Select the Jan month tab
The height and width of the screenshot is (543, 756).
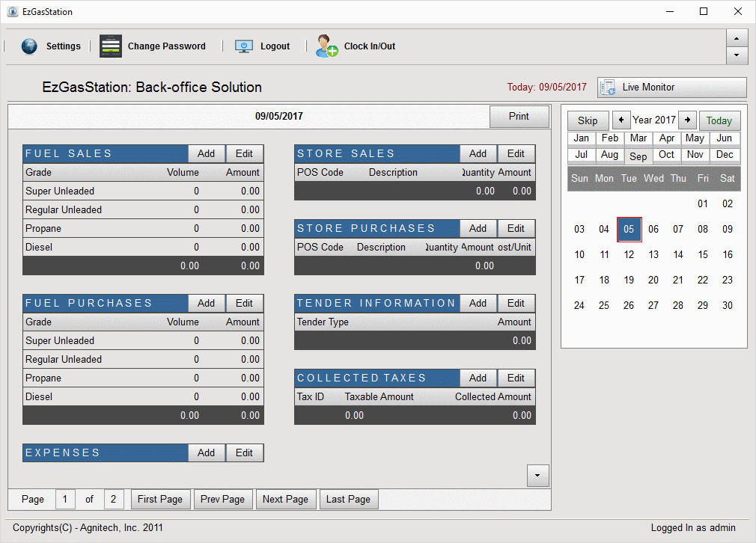coord(582,138)
